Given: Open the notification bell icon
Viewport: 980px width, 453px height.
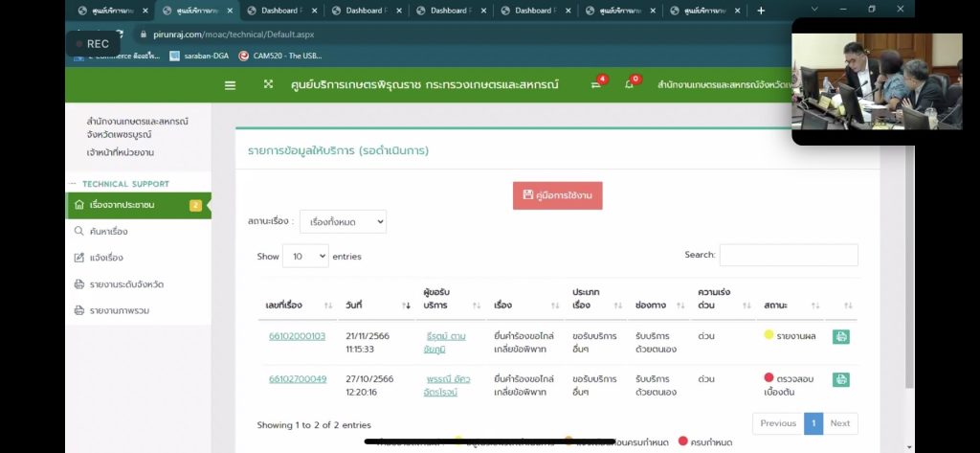Looking at the screenshot, I should [x=630, y=84].
